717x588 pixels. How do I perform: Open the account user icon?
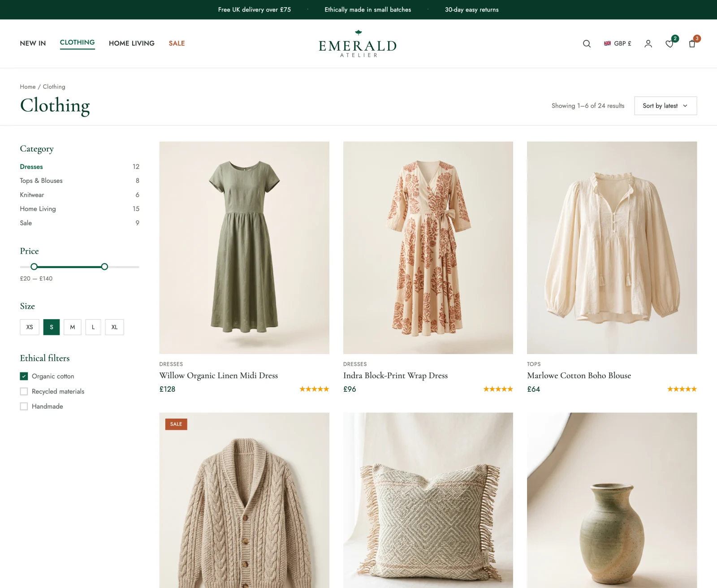(x=648, y=43)
